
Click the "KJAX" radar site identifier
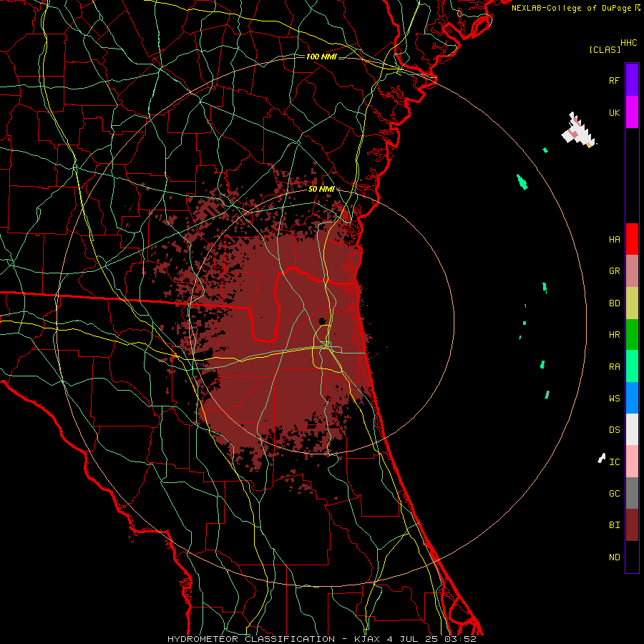click(367, 639)
